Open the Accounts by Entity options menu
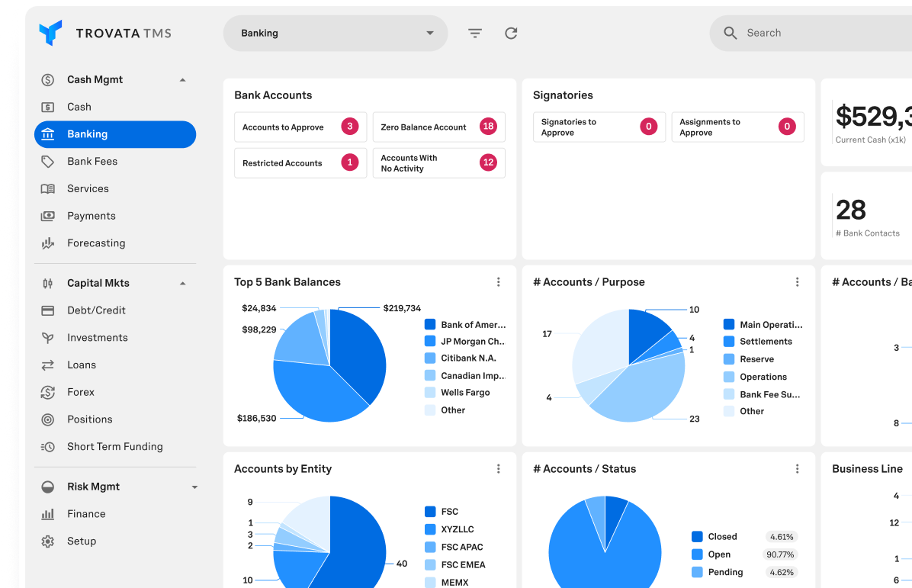The image size is (912, 588). point(498,468)
